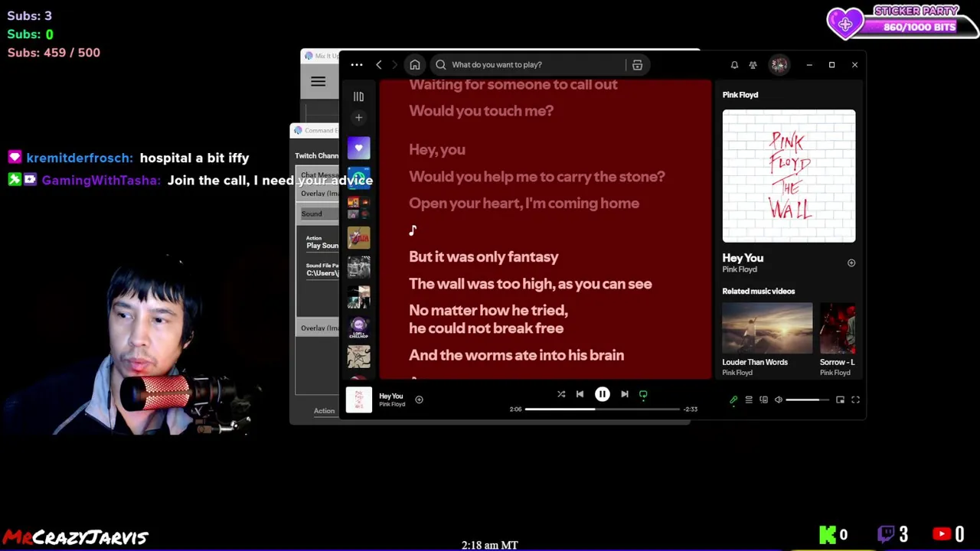Viewport: 980px width, 551px height.
Task: Open the Spotify three-dots menu
Action: click(357, 65)
